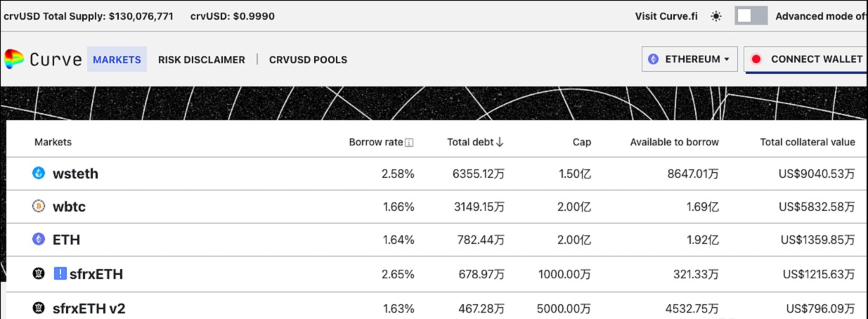Click the sfrxETH v2 token icon
Viewport: 868px width, 319px height.
tap(39, 308)
